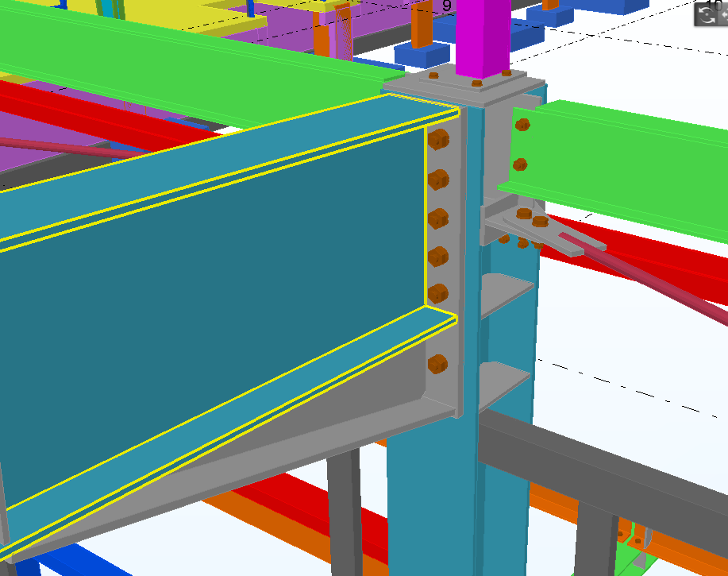This screenshot has height=576, width=728.
Task: Click the upper bolt on right green beam
Action: [522, 125]
